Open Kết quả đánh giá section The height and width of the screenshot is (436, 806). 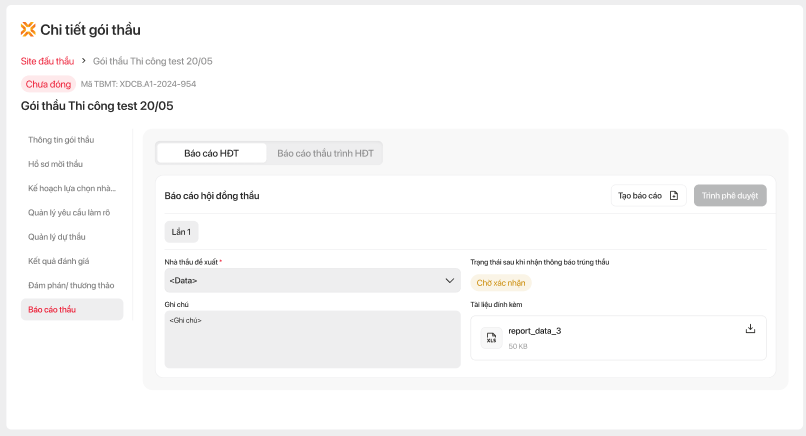point(59,261)
